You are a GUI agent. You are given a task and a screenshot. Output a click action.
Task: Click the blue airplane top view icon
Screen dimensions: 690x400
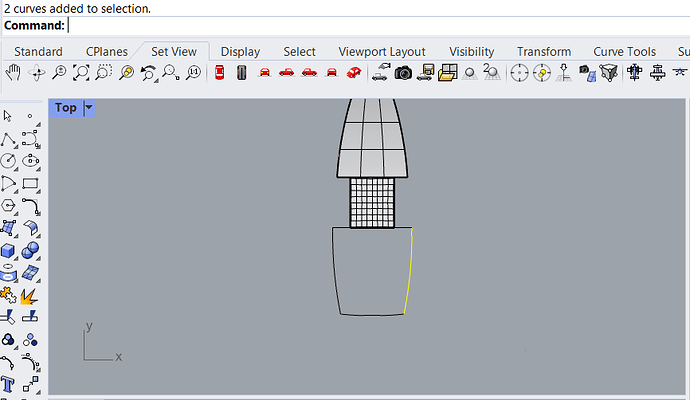click(x=635, y=73)
